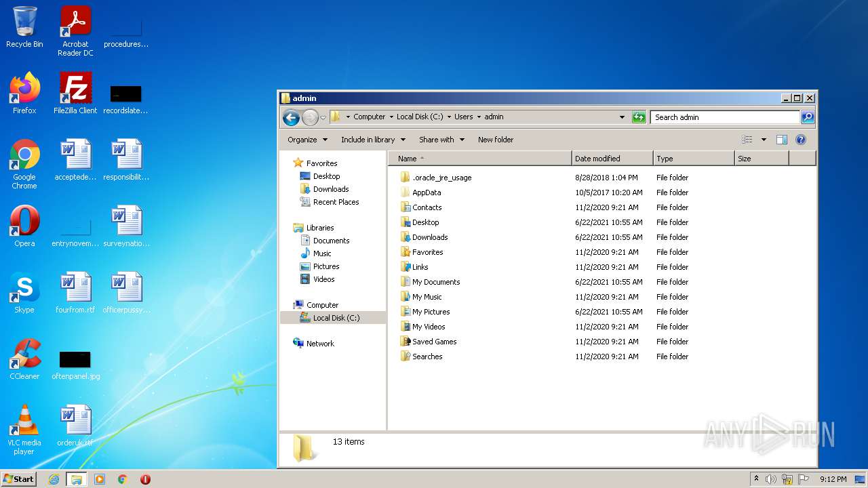Screen dimensions: 868x488
Task: Open the change view options dropdown arrow
Action: click(x=764, y=140)
